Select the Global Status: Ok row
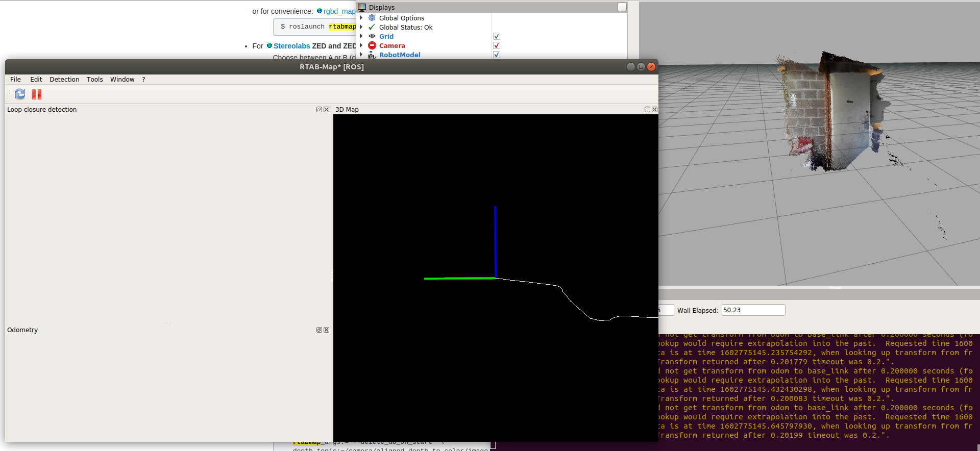This screenshot has width=980, height=451. (x=406, y=27)
